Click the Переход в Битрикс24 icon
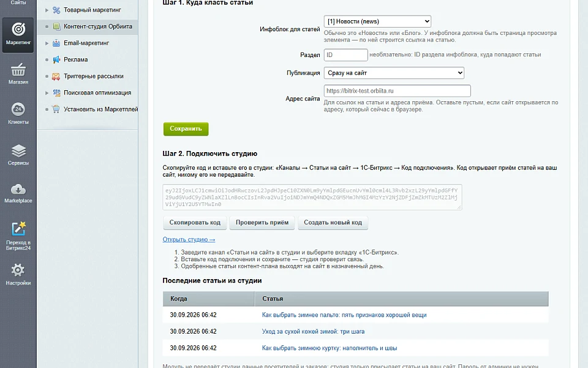Image resolution: width=588 pixels, height=368 pixels. click(18, 229)
